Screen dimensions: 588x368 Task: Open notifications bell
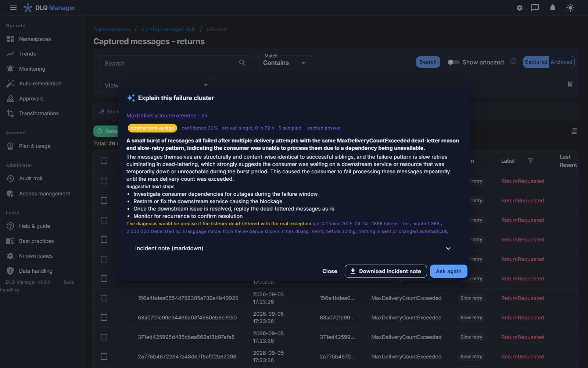553,8
